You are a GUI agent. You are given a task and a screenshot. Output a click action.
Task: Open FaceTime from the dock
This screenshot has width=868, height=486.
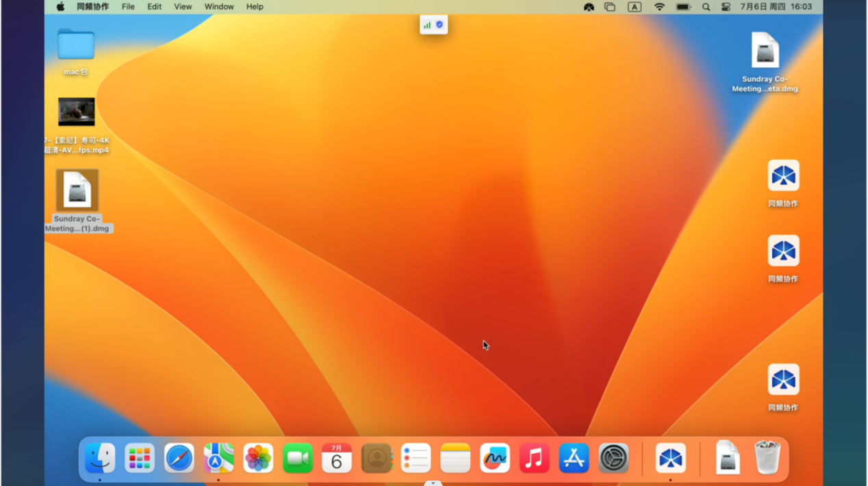(x=298, y=458)
